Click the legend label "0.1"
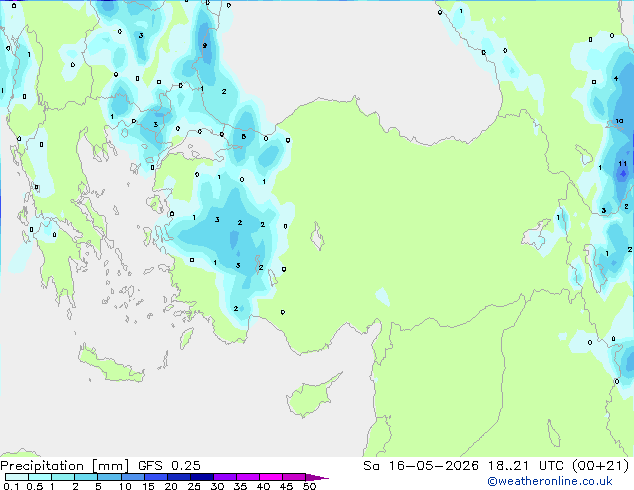 click(x=11, y=486)
